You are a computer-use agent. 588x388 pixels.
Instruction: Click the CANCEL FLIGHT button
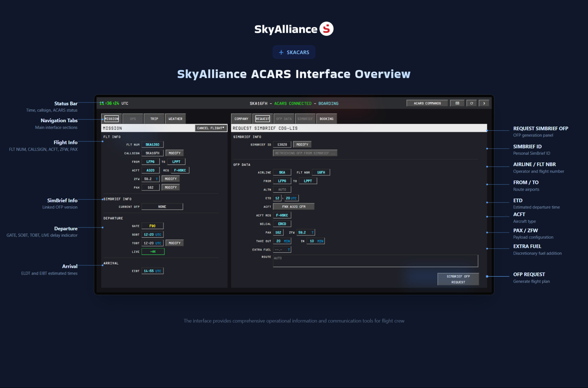point(211,128)
